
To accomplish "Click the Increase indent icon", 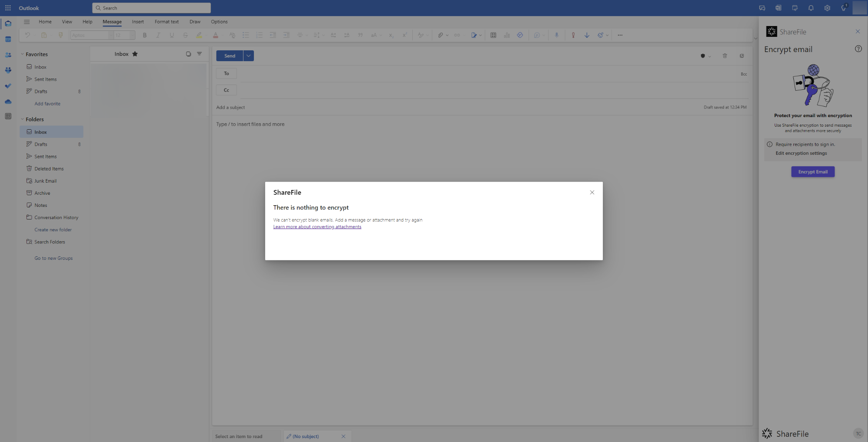I will pos(286,35).
